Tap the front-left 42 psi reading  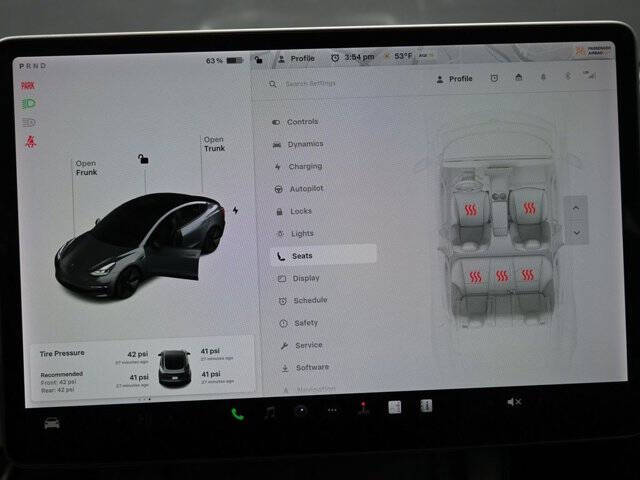point(138,354)
